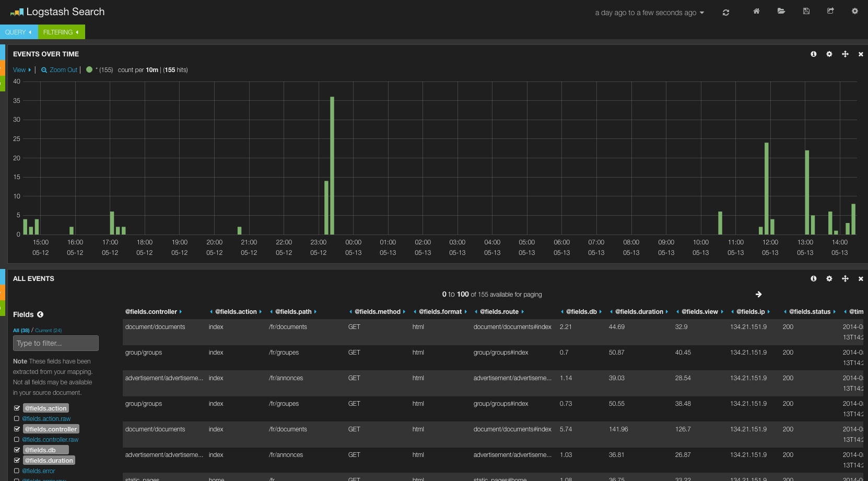Click the 28.54 view value
The width and height of the screenshot is (868, 481).
click(x=683, y=378)
